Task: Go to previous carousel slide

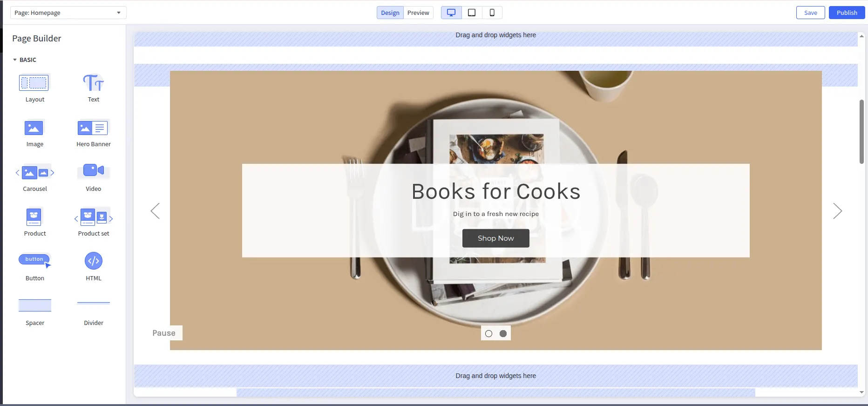Action: click(155, 211)
